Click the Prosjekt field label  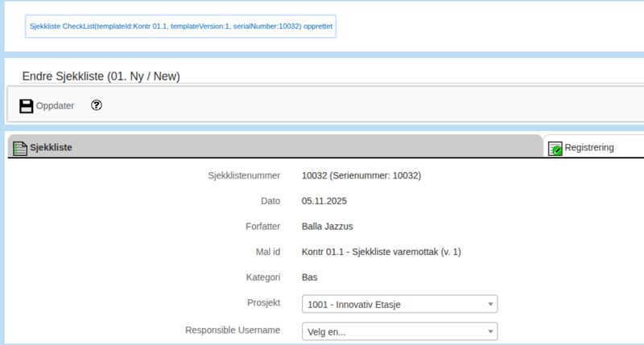(x=263, y=303)
